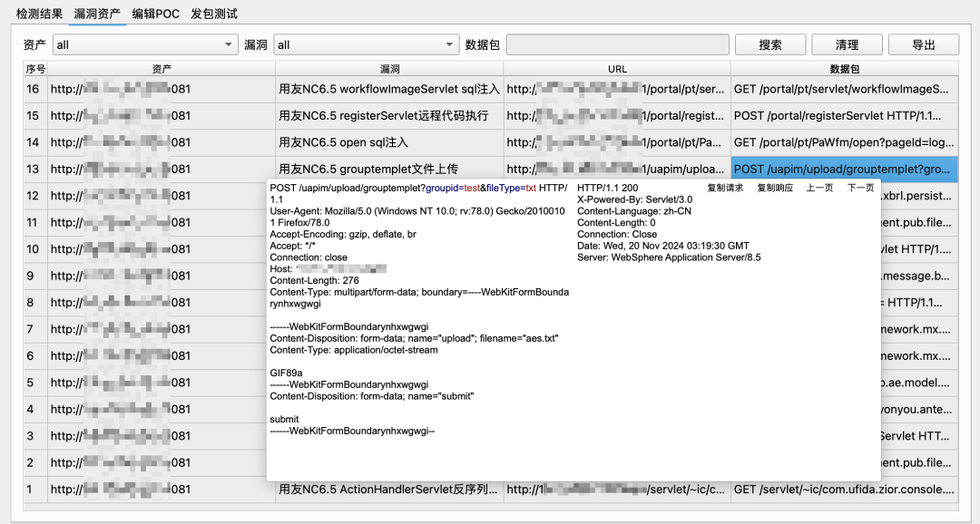Click the URL cell in row 15

[x=617, y=115]
